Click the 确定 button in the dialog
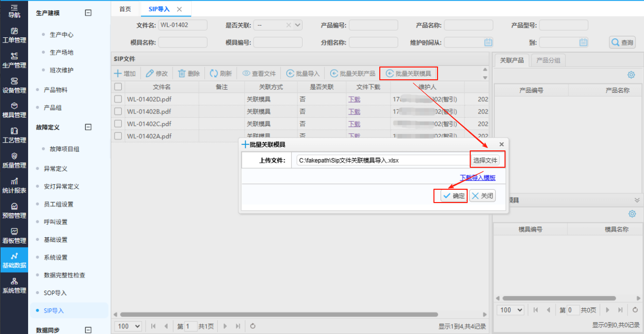Viewport: 644px width, 334px height. point(451,196)
